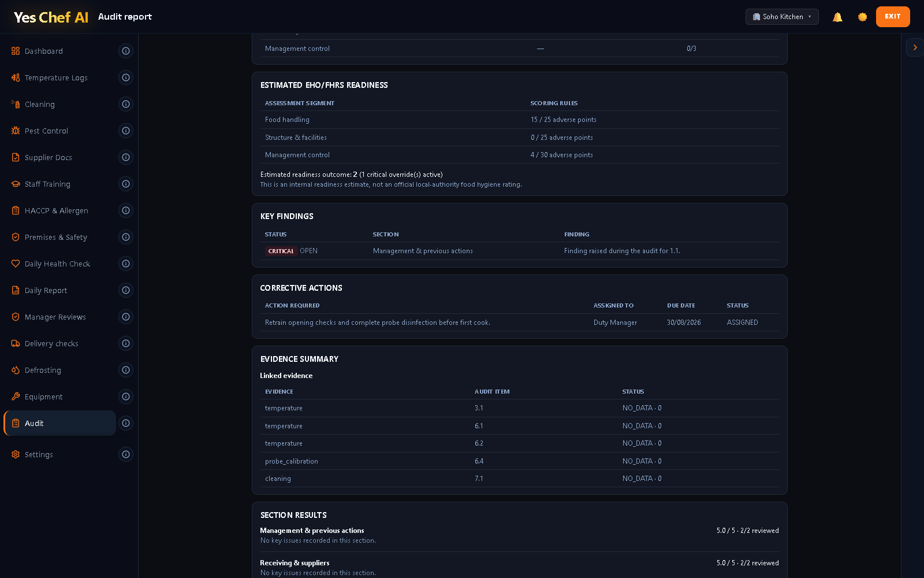Select 'Retrain opening checks' corrective action text
The image size is (924, 578).
[377, 323]
